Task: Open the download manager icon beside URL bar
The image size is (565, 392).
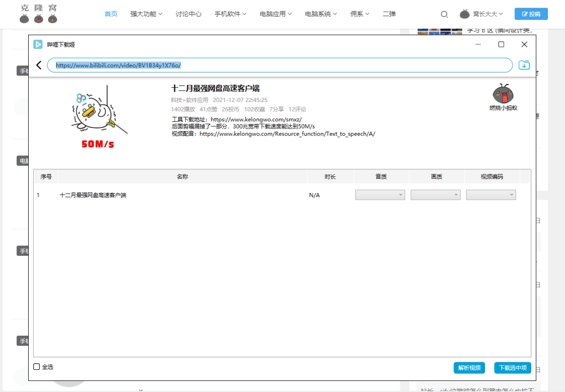Action: point(524,65)
